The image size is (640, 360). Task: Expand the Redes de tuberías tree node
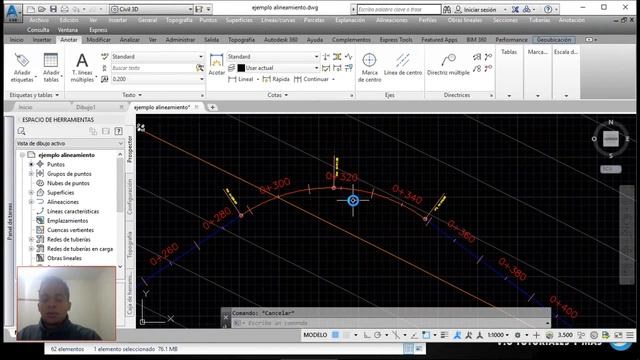tap(31, 239)
